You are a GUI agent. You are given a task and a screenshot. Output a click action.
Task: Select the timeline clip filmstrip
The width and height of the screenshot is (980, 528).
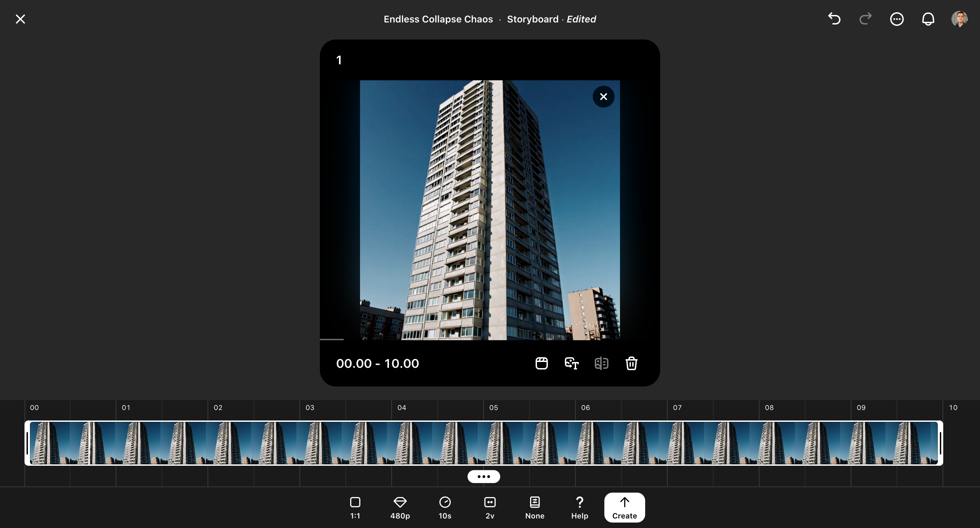(484, 443)
